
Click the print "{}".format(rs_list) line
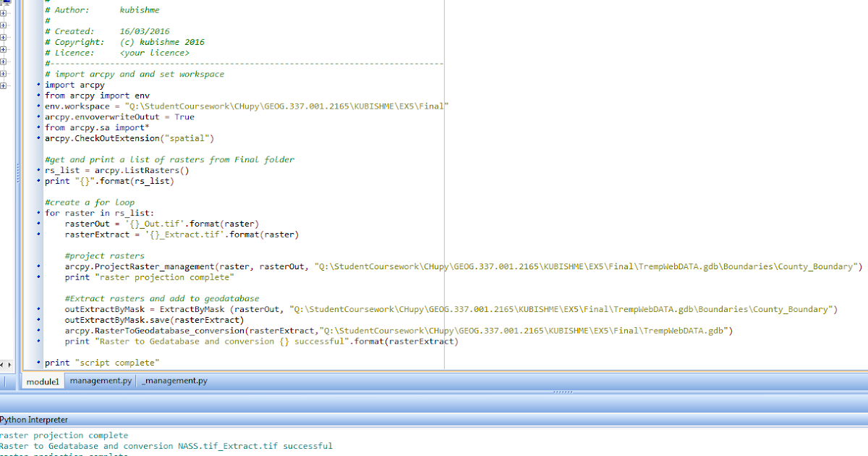coord(110,181)
